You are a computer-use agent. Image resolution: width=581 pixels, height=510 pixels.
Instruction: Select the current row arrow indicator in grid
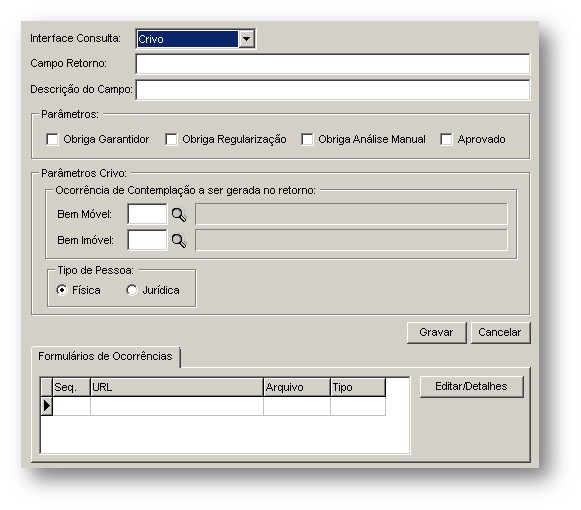47,406
